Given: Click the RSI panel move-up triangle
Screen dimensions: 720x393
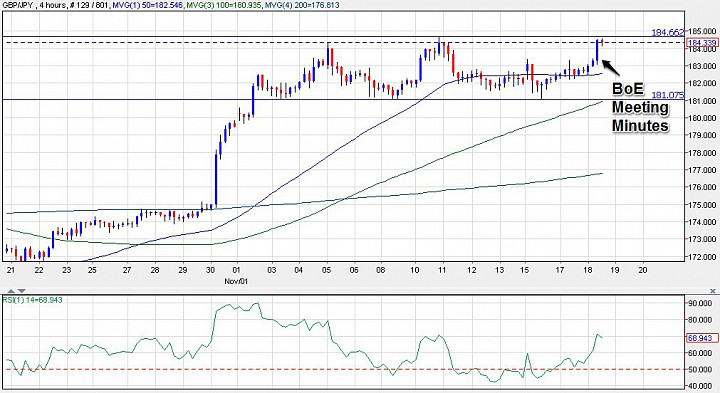Looking at the screenshot, I should pos(11,291).
